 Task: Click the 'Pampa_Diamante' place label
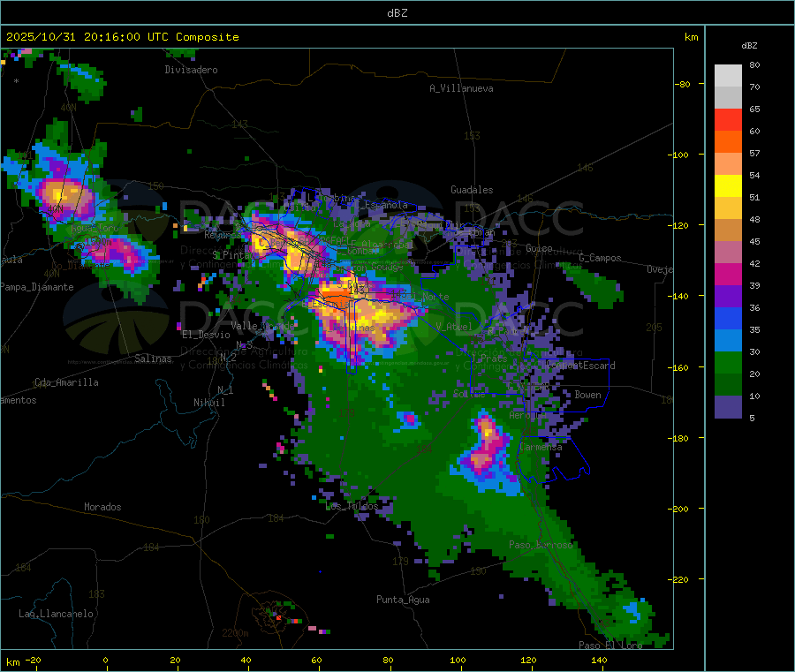(37, 287)
